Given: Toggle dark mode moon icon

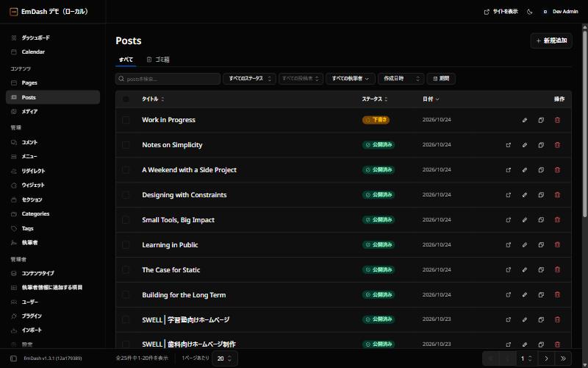Looking at the screenshot, I should click(529, 12).
